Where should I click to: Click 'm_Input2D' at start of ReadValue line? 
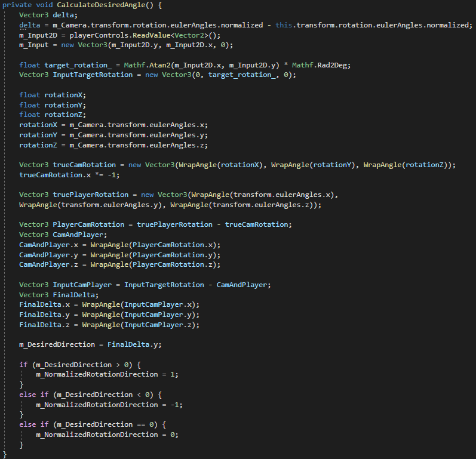coord(38,35)
